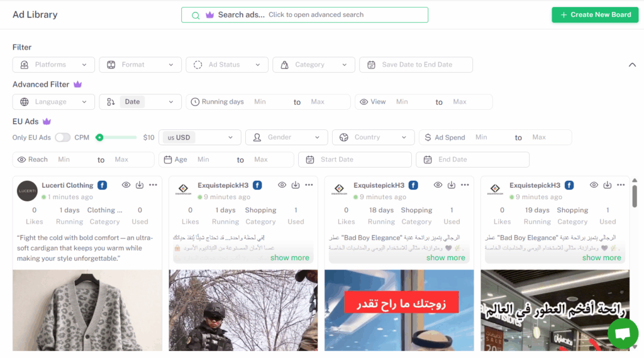644x358 pixels.
Task: Click the green chat support bubble
Action: (623, 334)
